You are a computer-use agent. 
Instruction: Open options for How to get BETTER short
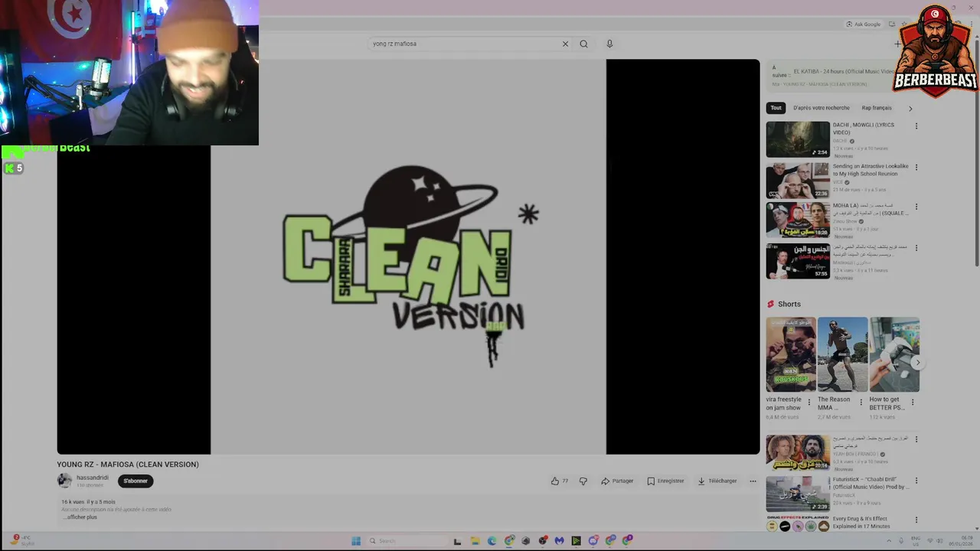(x=913, y=402)
